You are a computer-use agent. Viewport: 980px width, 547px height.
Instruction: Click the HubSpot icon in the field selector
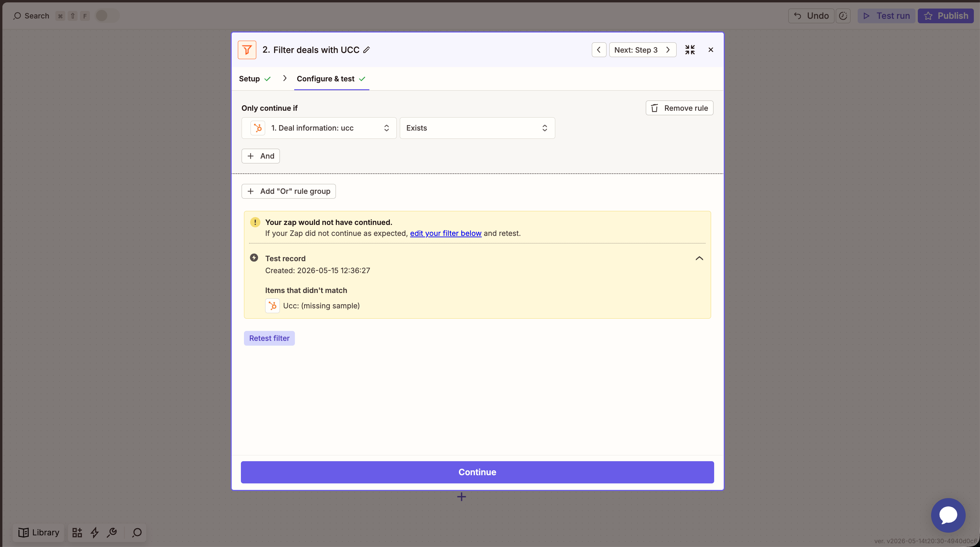click(258, 128)
